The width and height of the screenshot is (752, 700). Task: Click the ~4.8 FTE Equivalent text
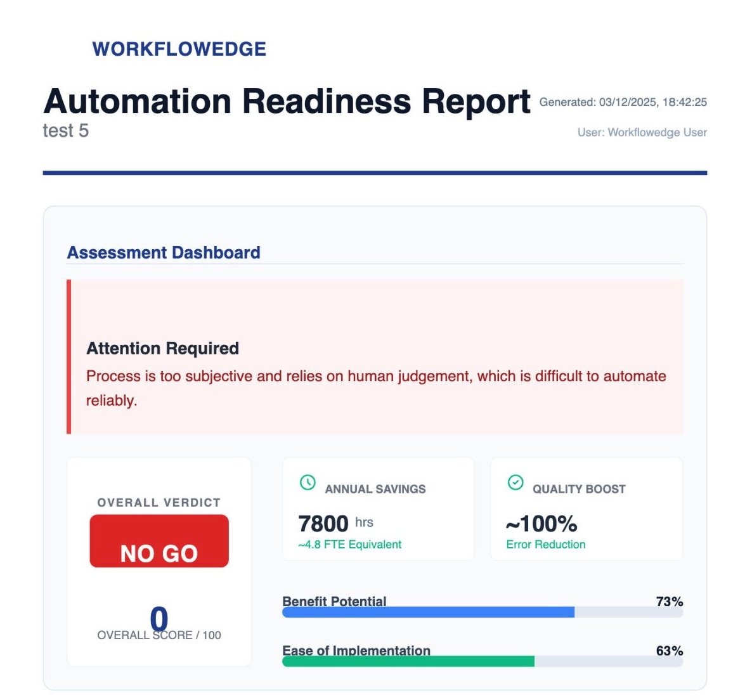(349, 545)
